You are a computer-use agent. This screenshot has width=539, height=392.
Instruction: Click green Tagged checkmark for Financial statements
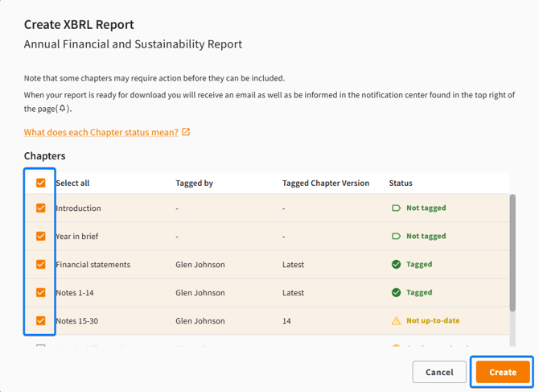coord(396,264)
